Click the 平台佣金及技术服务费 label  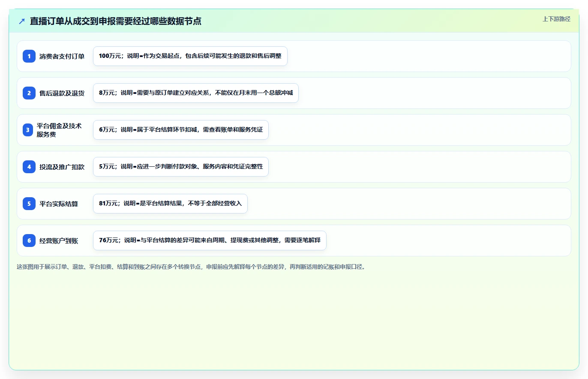[59, 130]
